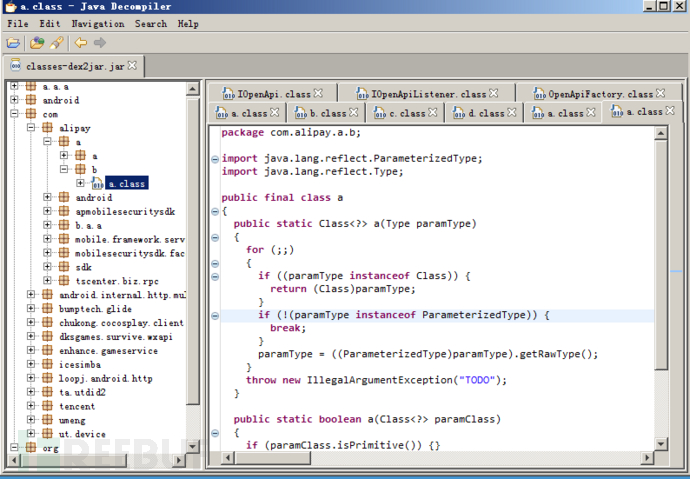
Task: Click the Open File toolbar icon
Action: point(13,43)
